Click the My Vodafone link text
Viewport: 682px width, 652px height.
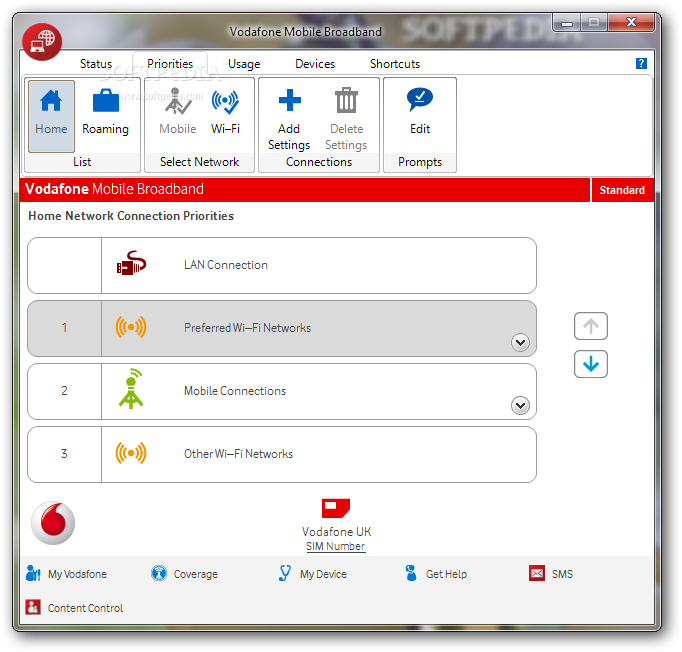(x=77, y=574)
